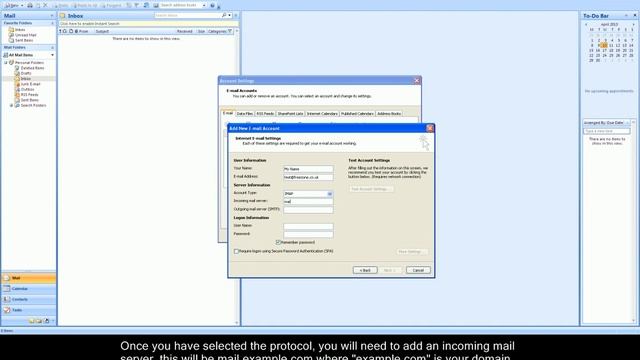Close the Add New E-mail Account dialog
The height and width of the screenshot is (360, 640).
429,128
